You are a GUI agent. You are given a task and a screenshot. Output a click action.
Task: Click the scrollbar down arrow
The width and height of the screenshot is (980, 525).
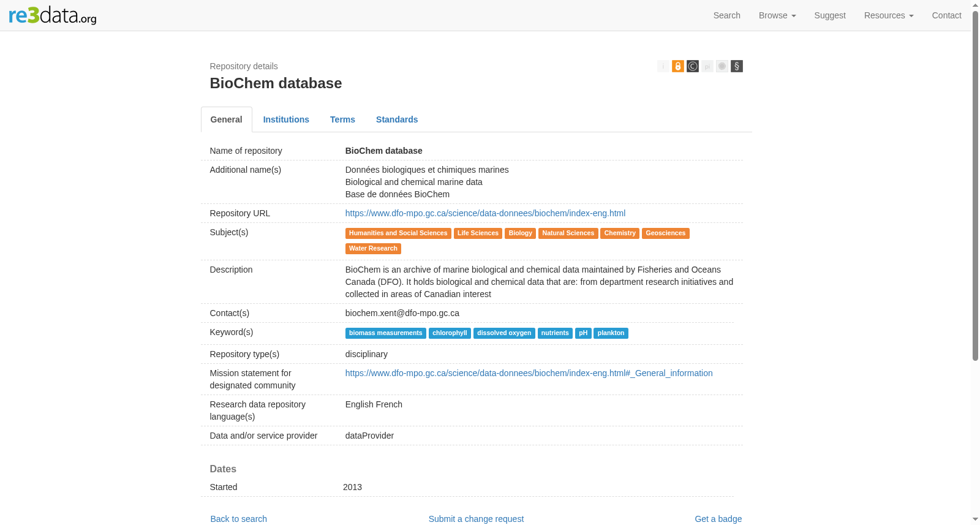(976, 520)
